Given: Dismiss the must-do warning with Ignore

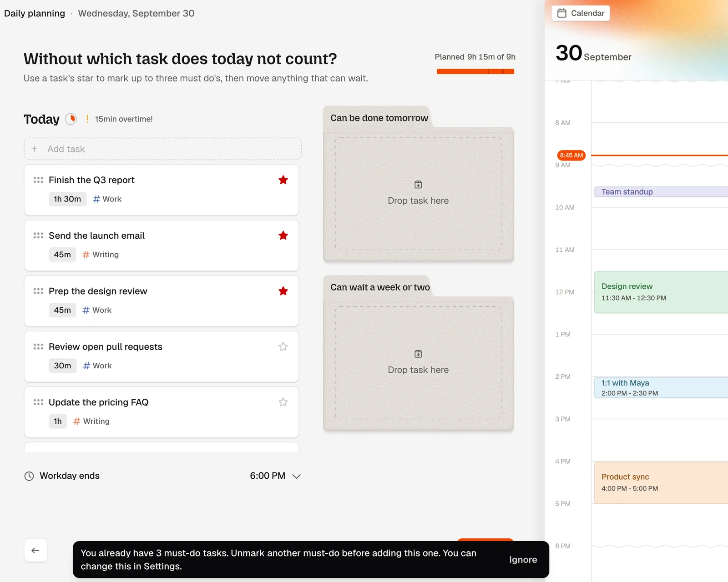Looking at the screenshot, I should [523, 560].
